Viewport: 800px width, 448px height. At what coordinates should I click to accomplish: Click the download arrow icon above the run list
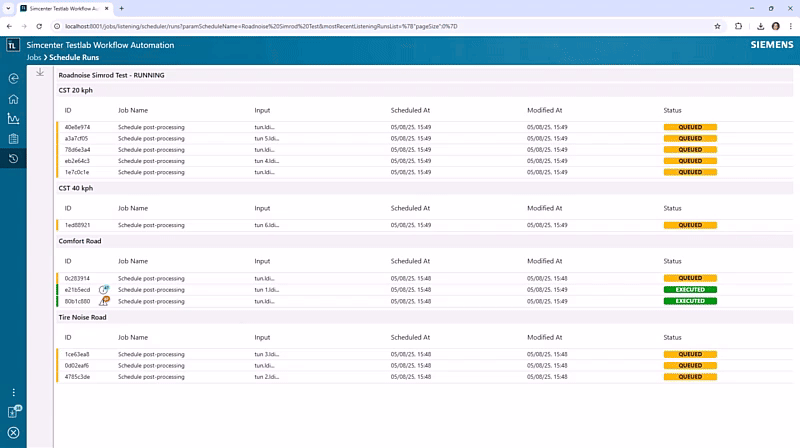pyautogui.click(x=40, y=73)
